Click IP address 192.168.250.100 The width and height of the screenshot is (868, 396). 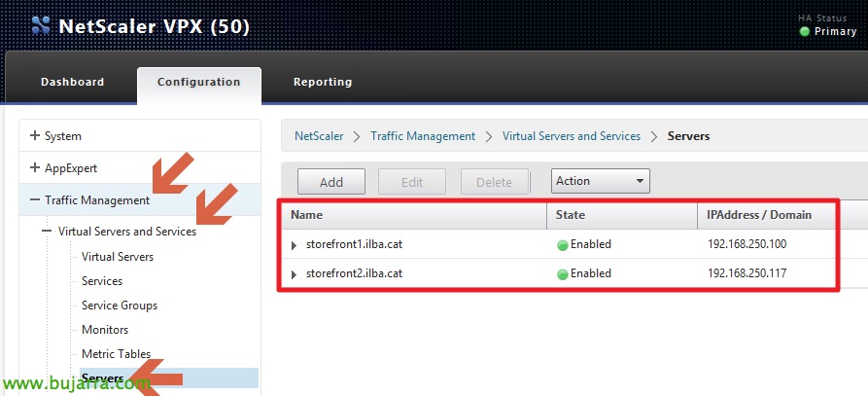coord(746,244)
